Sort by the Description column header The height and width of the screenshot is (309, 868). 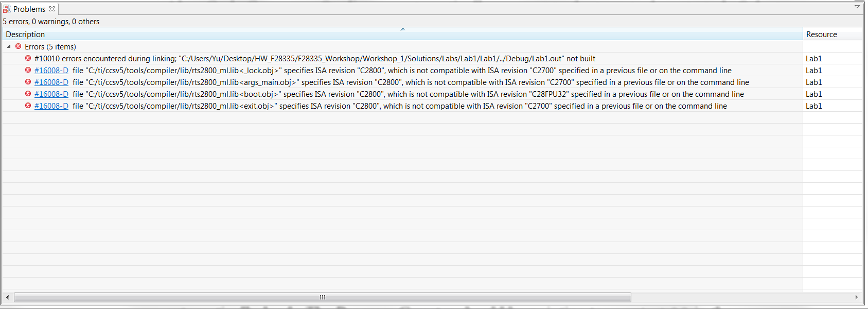pos(402,34)
